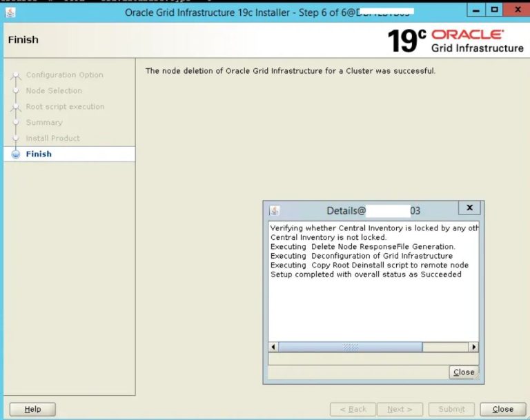Click the Help button
Screen dimensions: 530x420
32,409
